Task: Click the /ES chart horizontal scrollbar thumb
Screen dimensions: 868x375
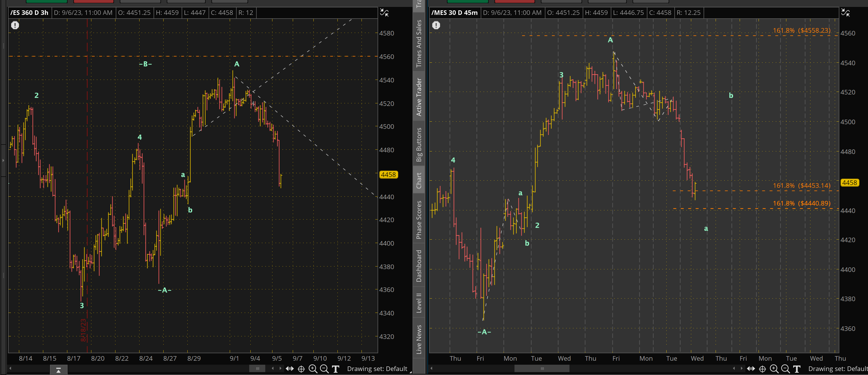Action: [258, 369]
